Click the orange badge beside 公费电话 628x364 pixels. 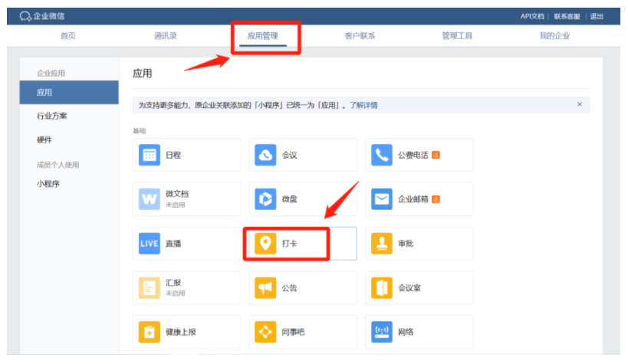(436, 155)
